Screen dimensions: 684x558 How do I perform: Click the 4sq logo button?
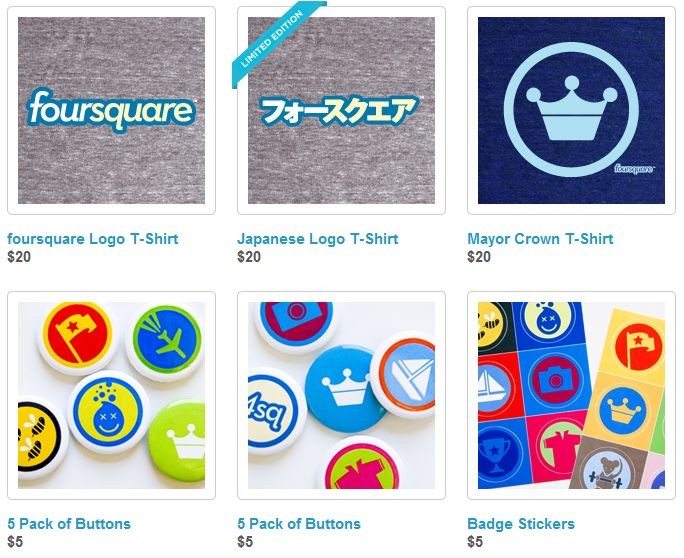(x=273, y=411)
